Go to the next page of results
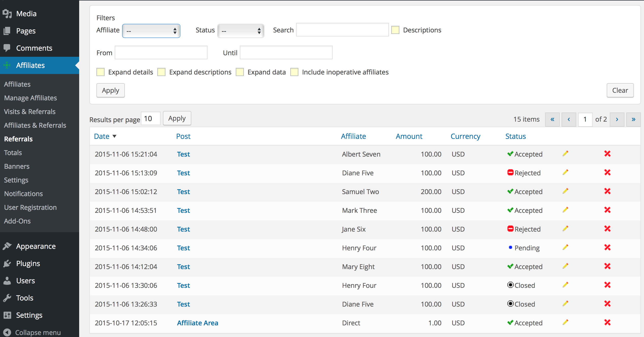This screenshot has height=337, width=644. click(617, 119)
